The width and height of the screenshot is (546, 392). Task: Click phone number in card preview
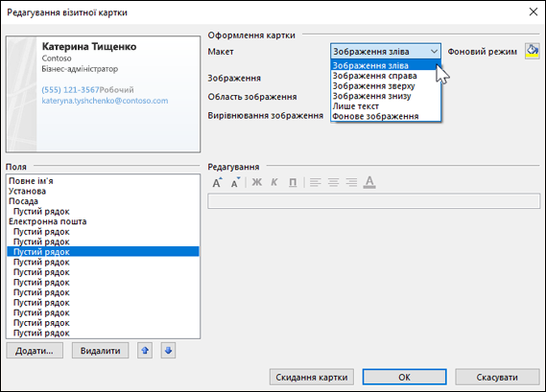coord(70,90)
